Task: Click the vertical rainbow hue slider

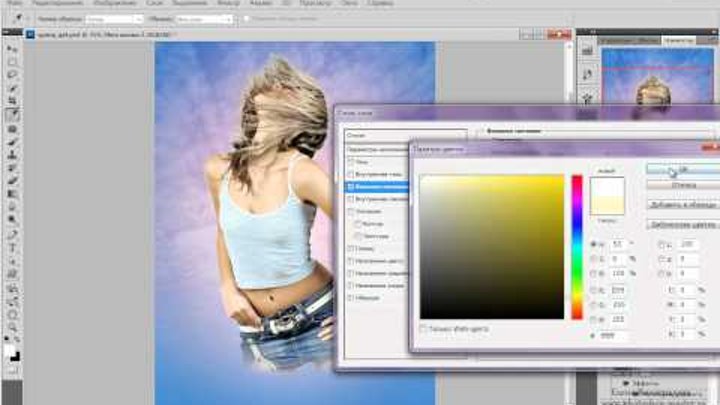Action: pyautogui.click(x=577, y=246)
